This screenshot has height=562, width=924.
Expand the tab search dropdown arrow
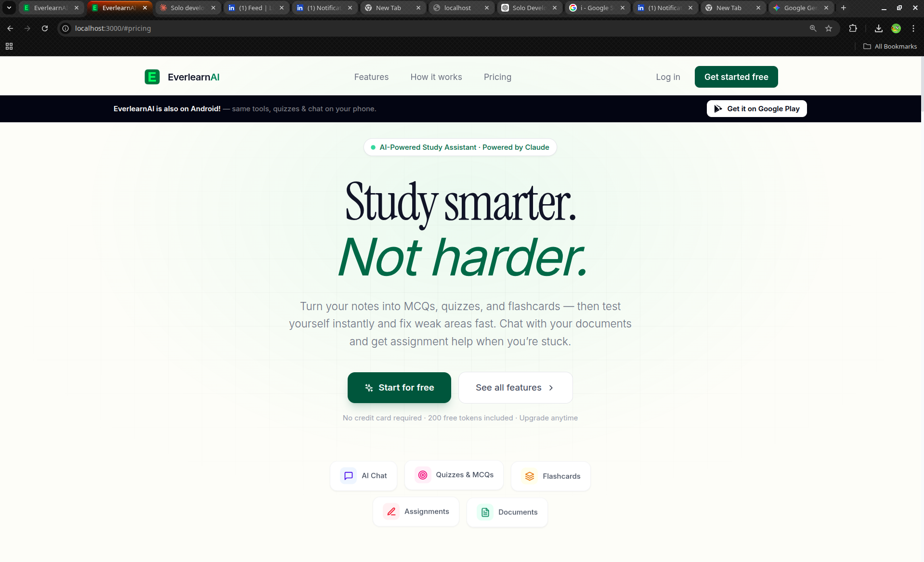coord(9,8)
